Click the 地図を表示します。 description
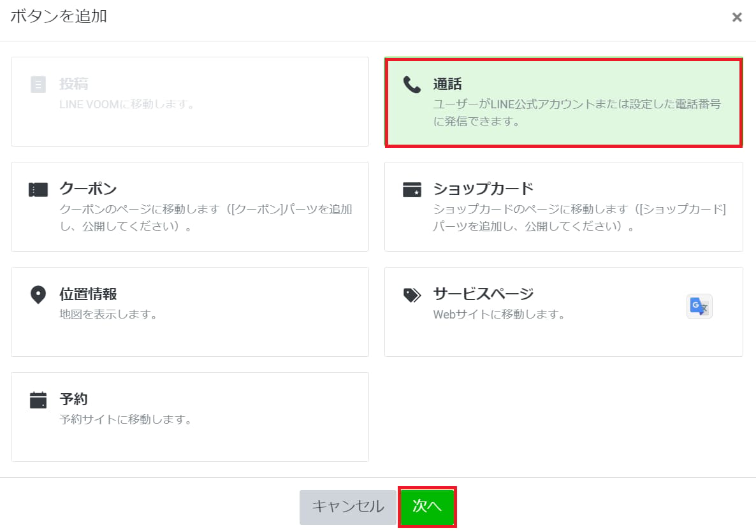 (109, 314)
